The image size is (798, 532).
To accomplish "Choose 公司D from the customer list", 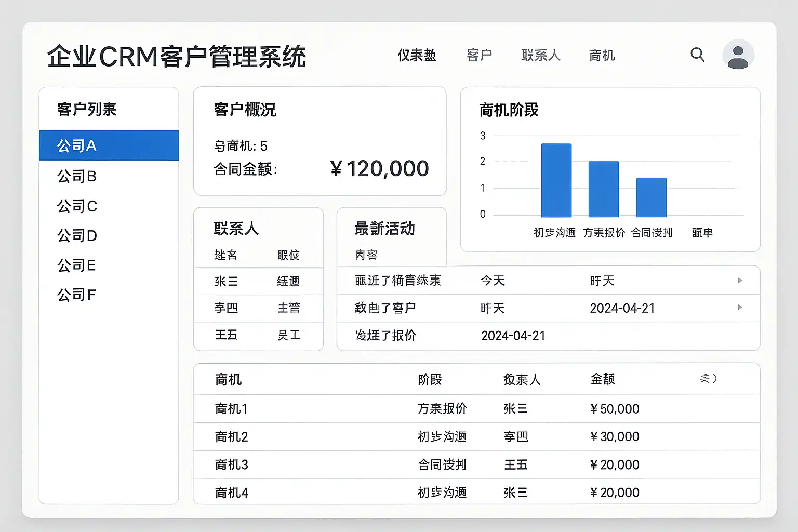I will pyautogui.click(x=77, y=236).
